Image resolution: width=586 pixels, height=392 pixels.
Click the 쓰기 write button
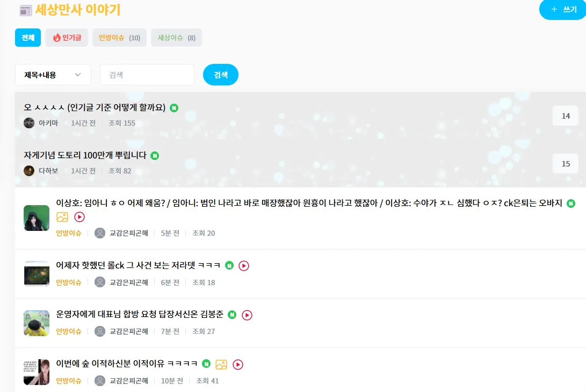pos(563,9)
